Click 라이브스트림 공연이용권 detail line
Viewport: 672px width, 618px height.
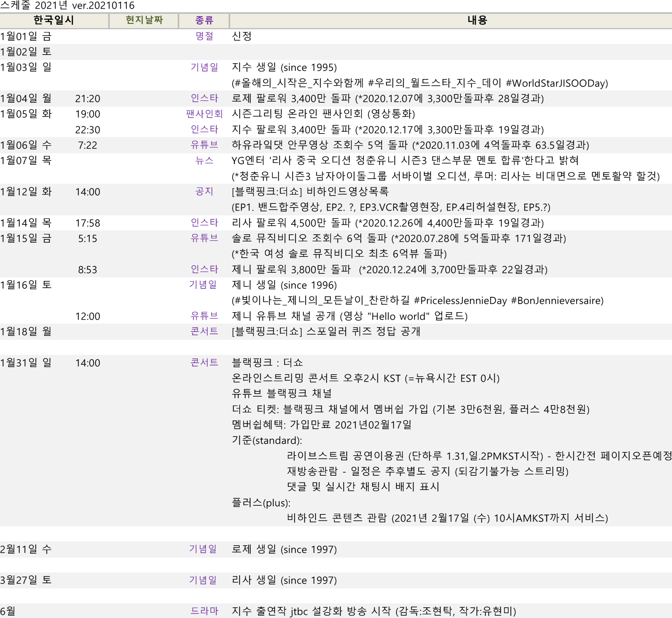[479, 456]
